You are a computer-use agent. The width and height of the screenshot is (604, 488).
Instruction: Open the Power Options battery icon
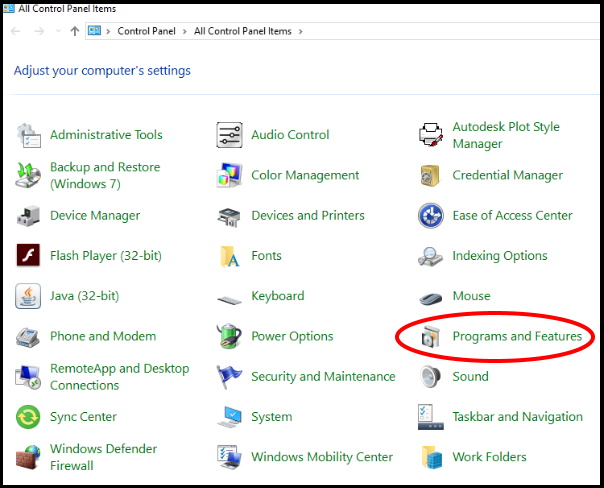tap(229, 336)
